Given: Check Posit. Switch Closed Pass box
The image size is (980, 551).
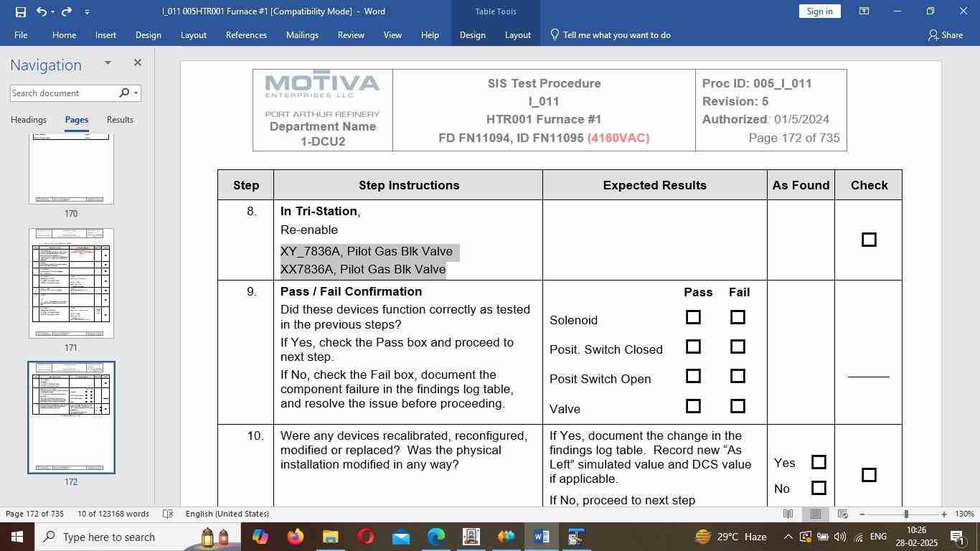Looking at the screenshot, I should point(693,347).
